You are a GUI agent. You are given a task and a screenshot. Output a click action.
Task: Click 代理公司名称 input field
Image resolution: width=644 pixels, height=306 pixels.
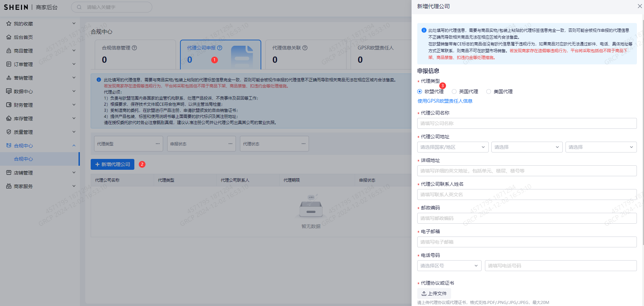527,123
